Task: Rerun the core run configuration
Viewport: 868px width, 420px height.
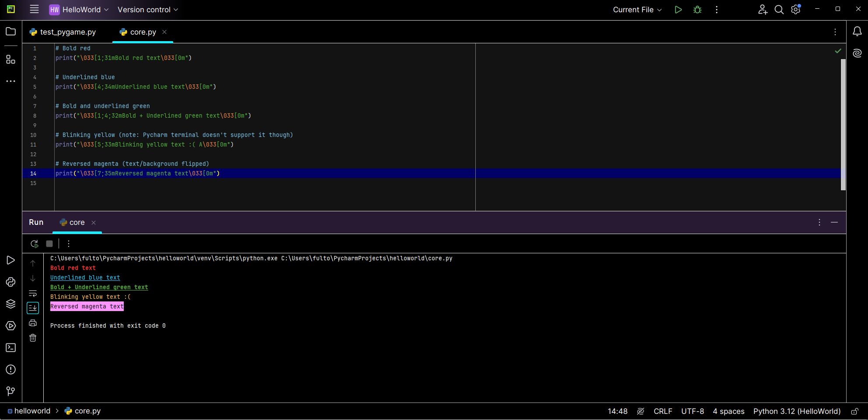Action: click(35, 244)
